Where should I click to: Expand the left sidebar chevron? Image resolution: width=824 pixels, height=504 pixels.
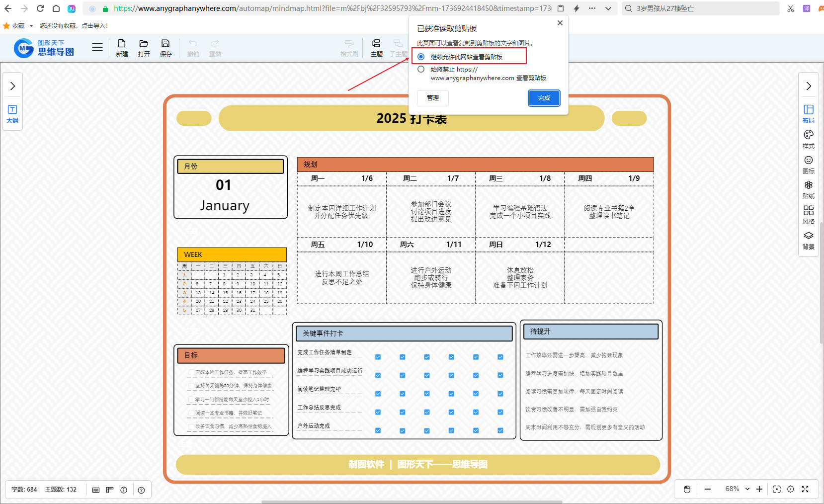click(x=12, y=86)
